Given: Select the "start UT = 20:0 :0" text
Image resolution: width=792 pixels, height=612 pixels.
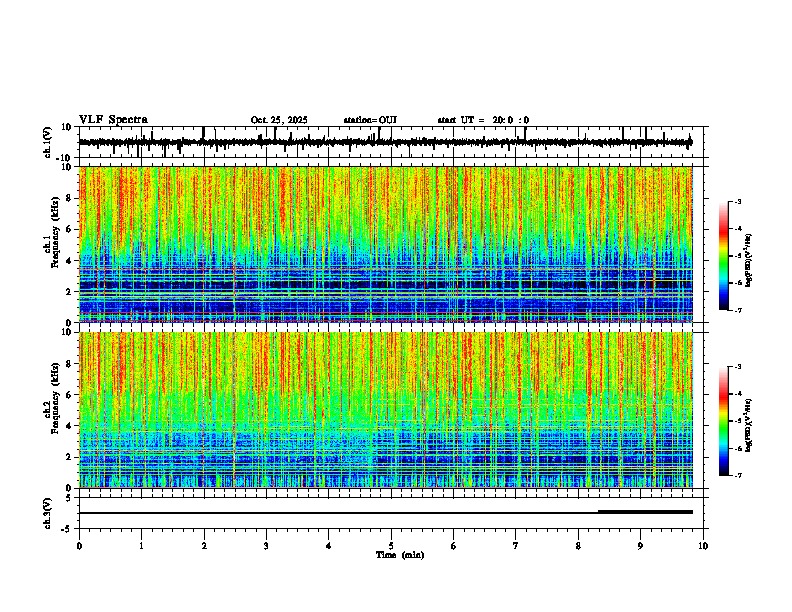Looking at the screenshot, I should tap(483, 120).
